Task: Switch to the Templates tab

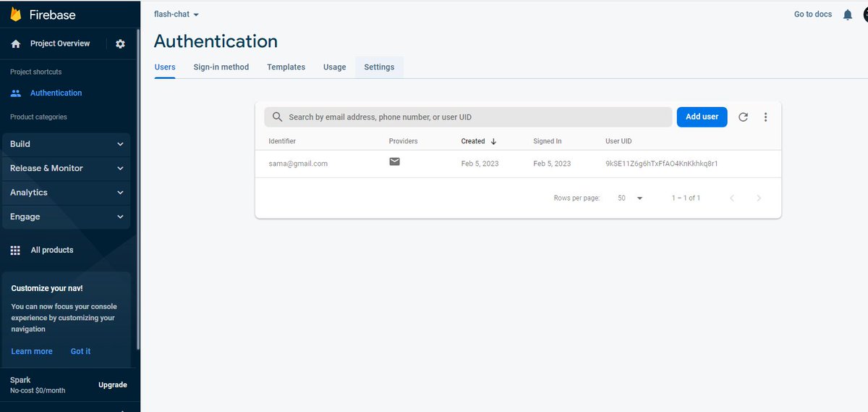Action: [286, 67]
